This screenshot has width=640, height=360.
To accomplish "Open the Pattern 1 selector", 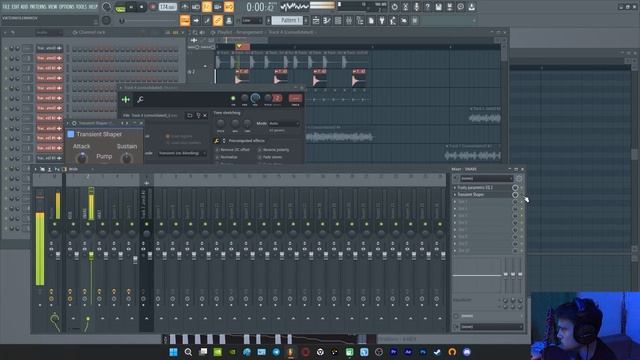I will point(287,20).
